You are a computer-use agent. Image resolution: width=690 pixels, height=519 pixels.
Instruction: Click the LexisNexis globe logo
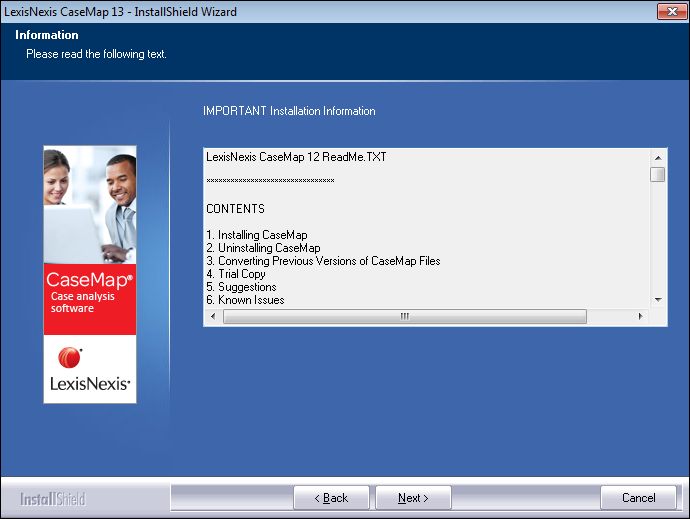tap(70, 358)
